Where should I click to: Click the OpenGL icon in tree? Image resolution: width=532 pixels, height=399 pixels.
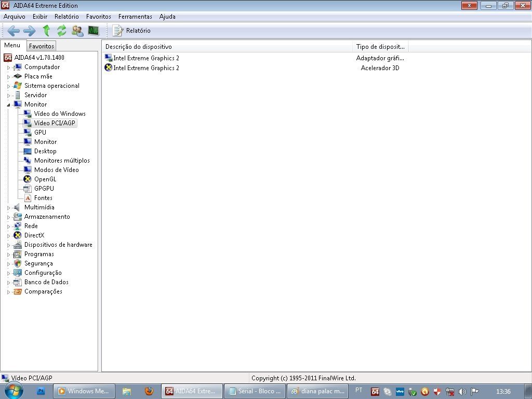click(28, 179)
